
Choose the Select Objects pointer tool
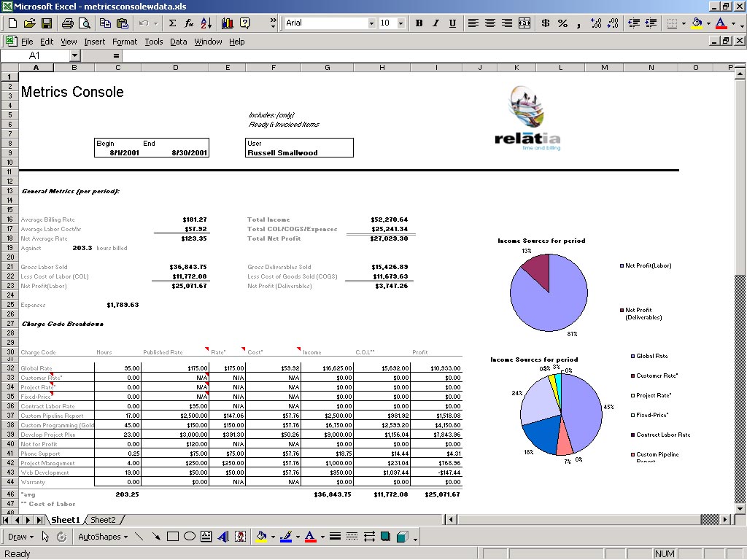45,537
